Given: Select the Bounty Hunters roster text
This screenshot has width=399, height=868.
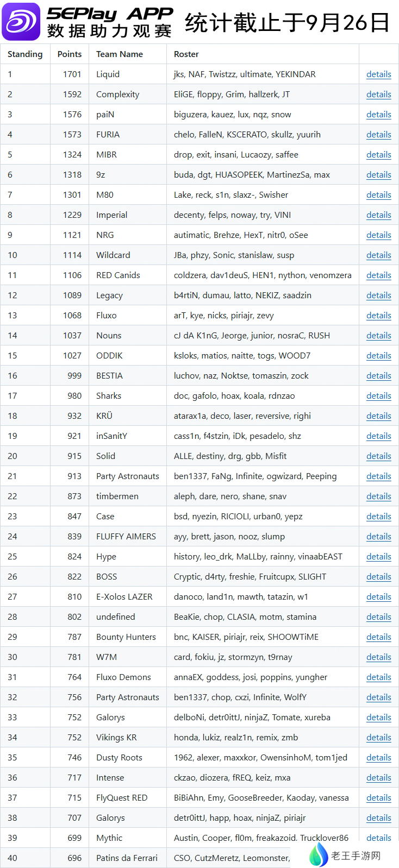Looking at the screenshot, I should [246, 637].
